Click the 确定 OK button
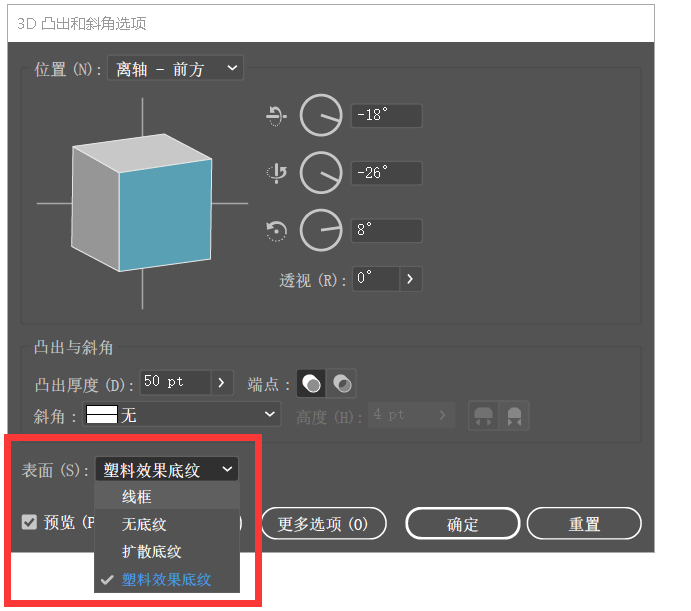Image resolution: width=691 pixels, height=611 pixels. (x=463, y=523)
